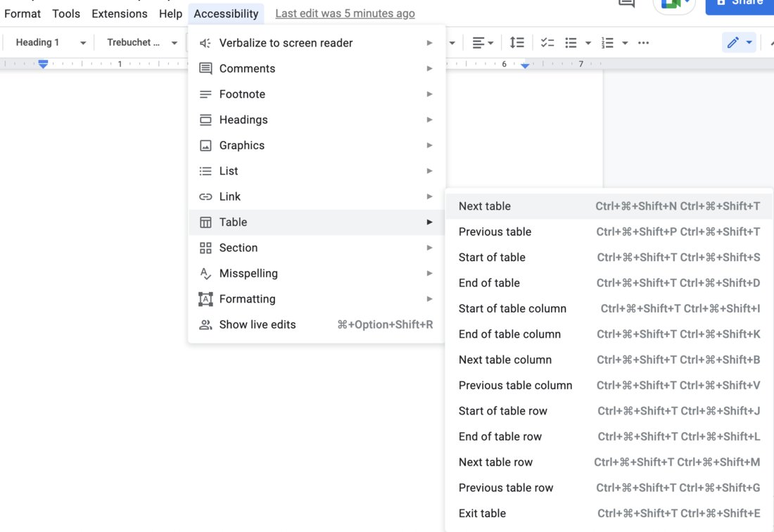This screenshot has height=532, width=774.
Task: Click the Footnote lines icon
Action: (x=205, y=94)
